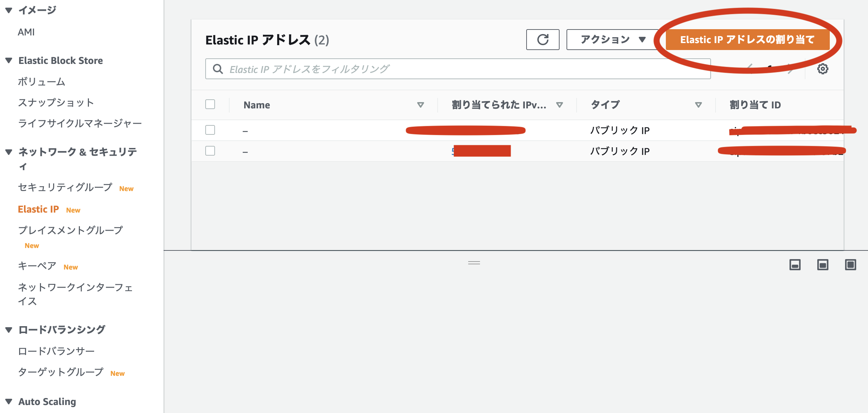The width and height of the screenshot is (868, 413).
Task: Open プレイスメントグループ in sidebar
Action: 71,230
